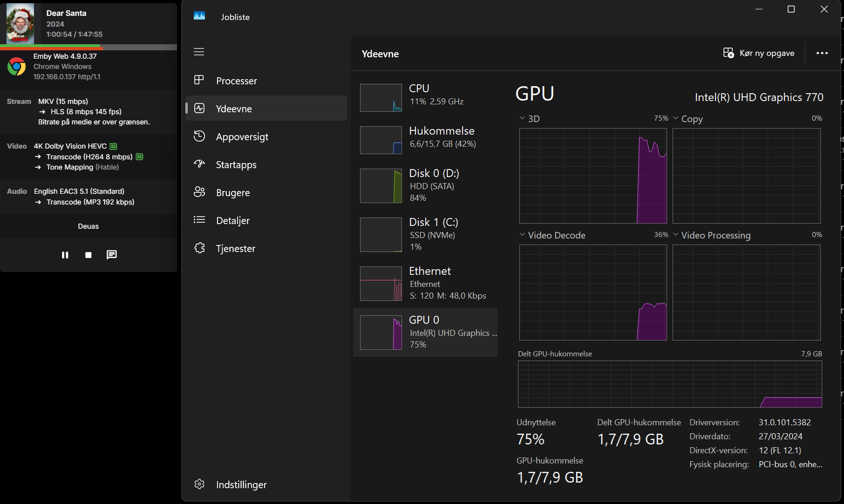Image resolution: width=844 pixels, height=504 pixels.
Task: Click the playback progress bar on Emby card
Action: tap(88, 47)
